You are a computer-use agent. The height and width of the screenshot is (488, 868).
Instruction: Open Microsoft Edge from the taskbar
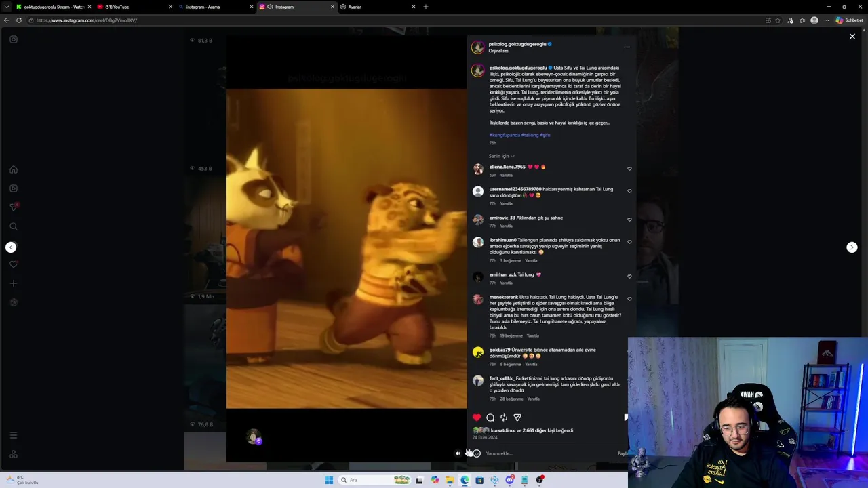tap(465, 480)
